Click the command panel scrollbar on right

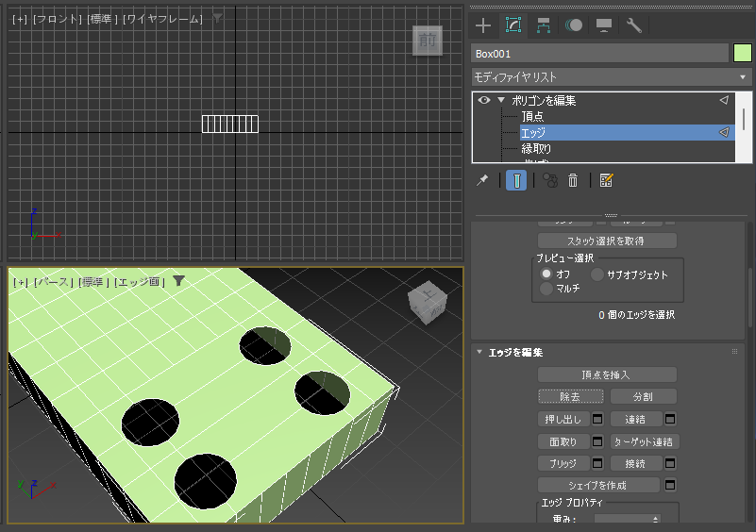749,299
